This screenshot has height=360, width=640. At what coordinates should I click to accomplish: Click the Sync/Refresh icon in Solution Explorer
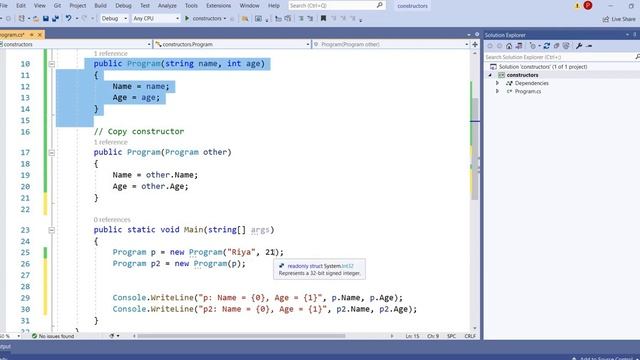[x=547, y=46]
